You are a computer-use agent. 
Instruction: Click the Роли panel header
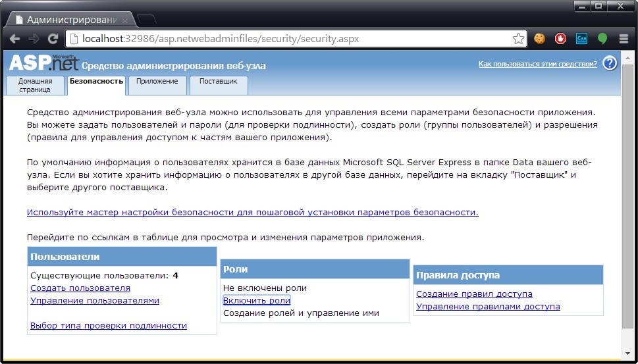pyautogui.click(x=315, y=269)
